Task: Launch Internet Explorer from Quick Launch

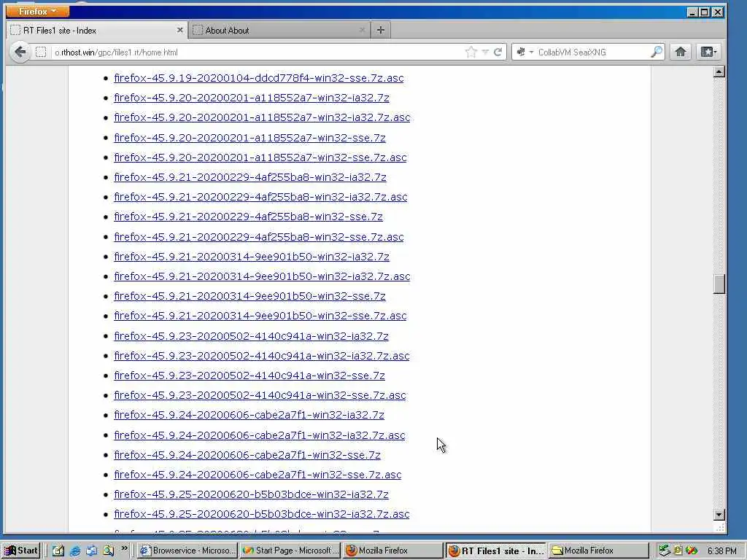Action: 75,551
